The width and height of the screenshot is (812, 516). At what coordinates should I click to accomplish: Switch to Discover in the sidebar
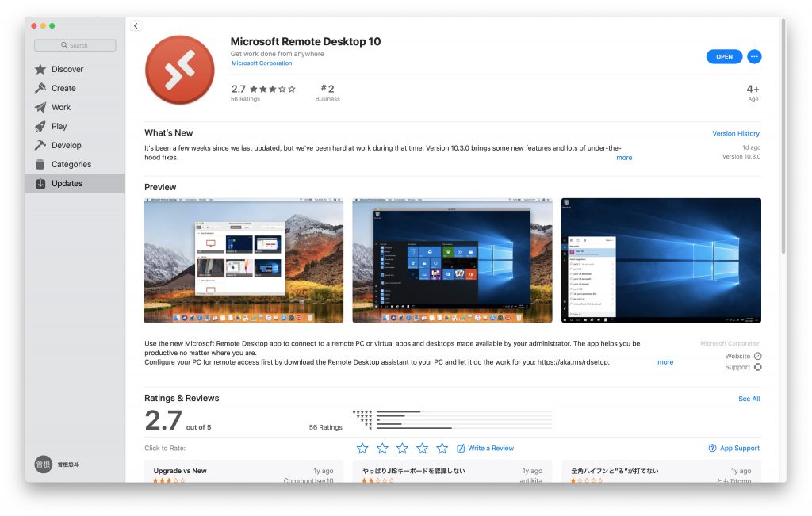75,69
